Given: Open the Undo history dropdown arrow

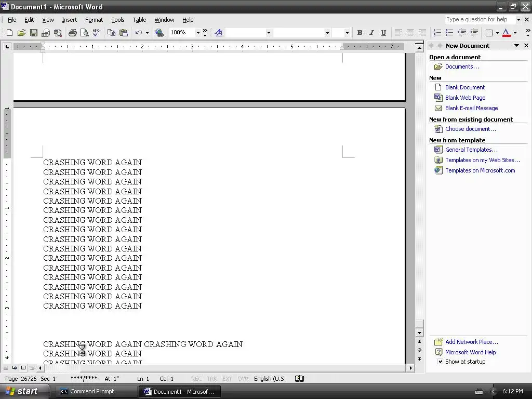Looking at the screenshot, I should click(x=147, y=33).
